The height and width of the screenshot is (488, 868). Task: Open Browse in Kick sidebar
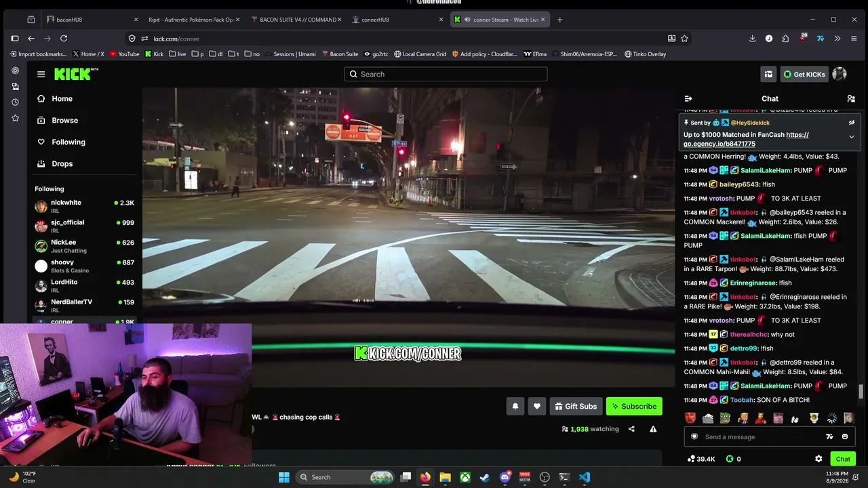pos(65,120)
